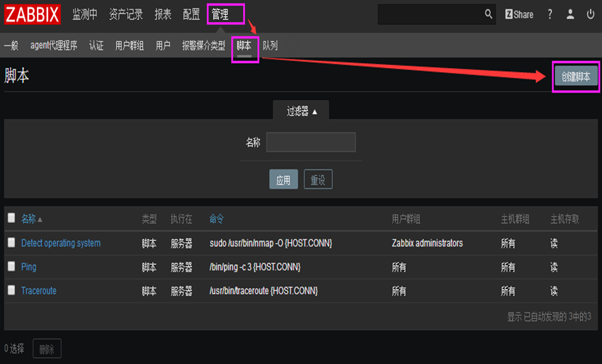Switch to 报警媒介类型 submenu
The width and height of the screenshot is (602, 364).
point(203,46)
